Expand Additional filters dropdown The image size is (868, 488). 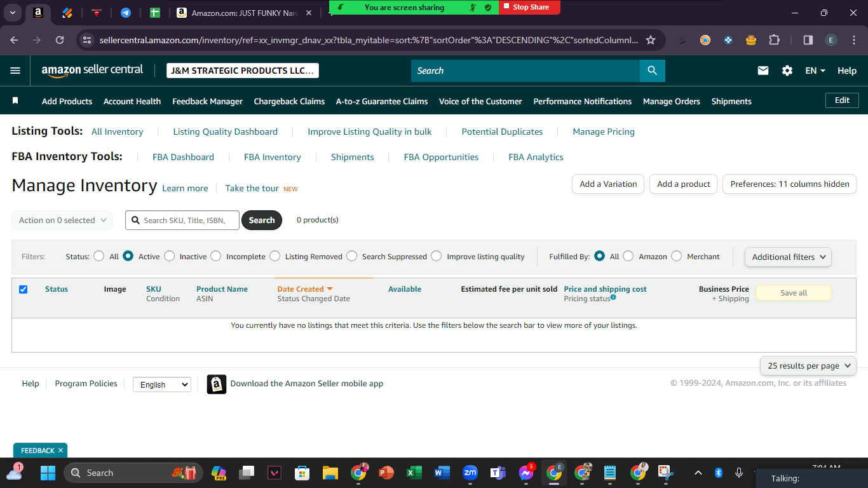[x=788, y=257]
